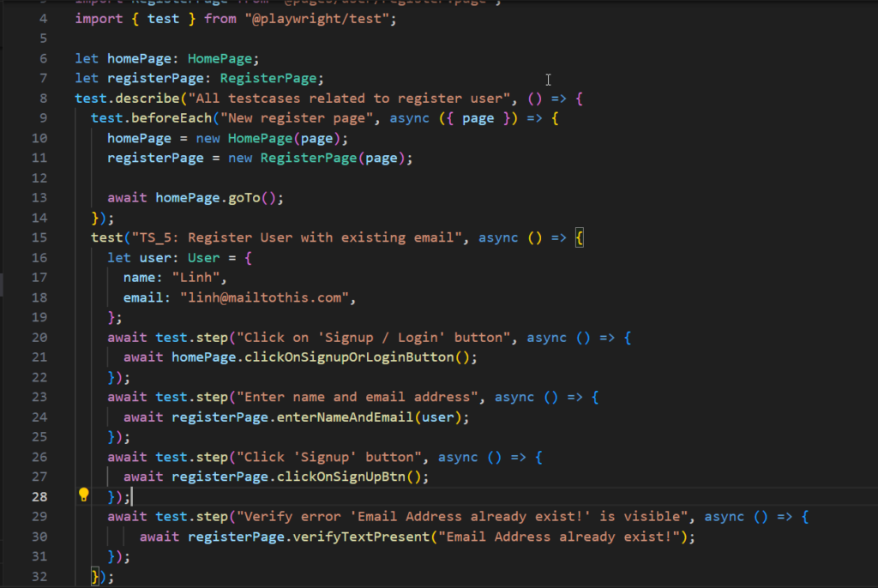The height and width of the screenshot is (588, 878).
Task: Click the lightbulb code action icon
Action: click(84, 495)
